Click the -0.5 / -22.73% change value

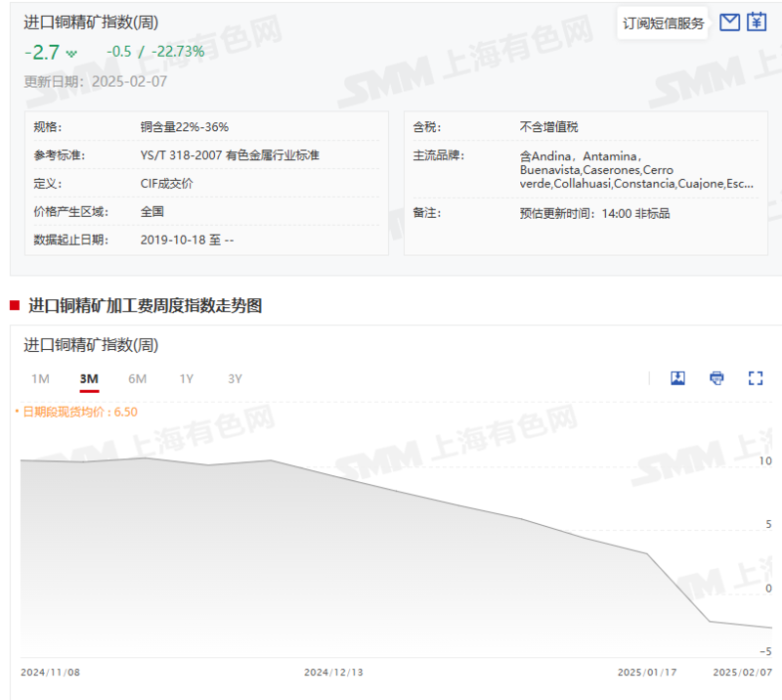pyautogui.click(x=155, y=52)
